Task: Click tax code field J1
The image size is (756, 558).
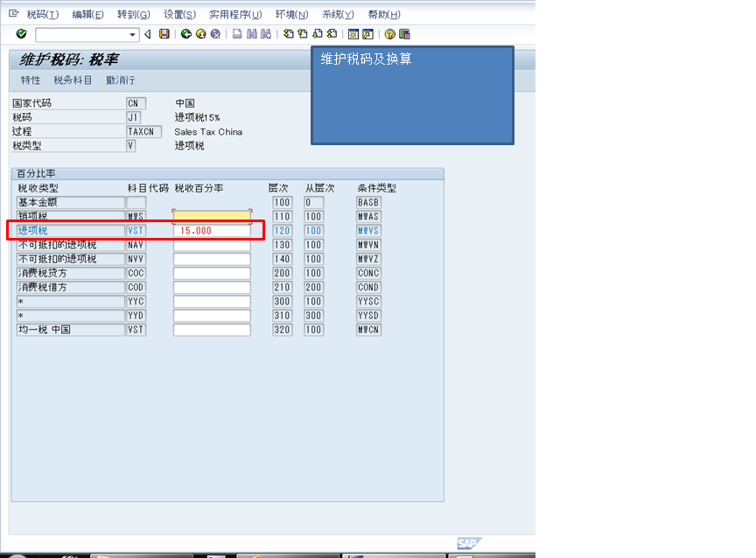Action: (x=133, y=117)
